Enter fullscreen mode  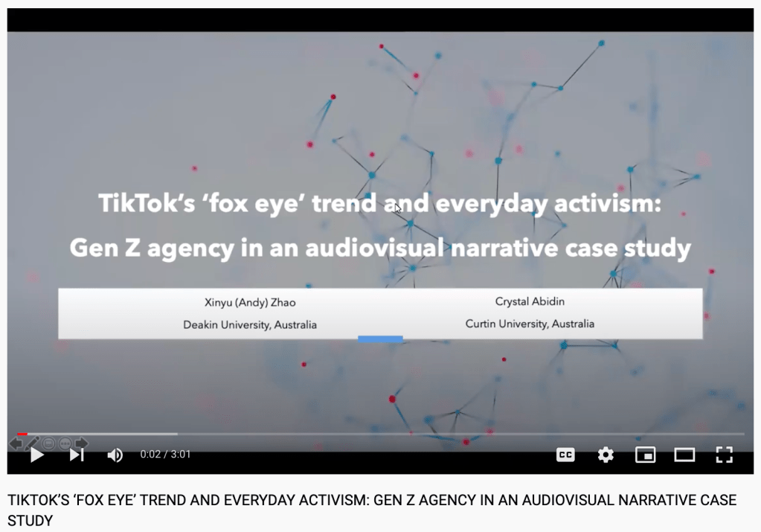724,455
